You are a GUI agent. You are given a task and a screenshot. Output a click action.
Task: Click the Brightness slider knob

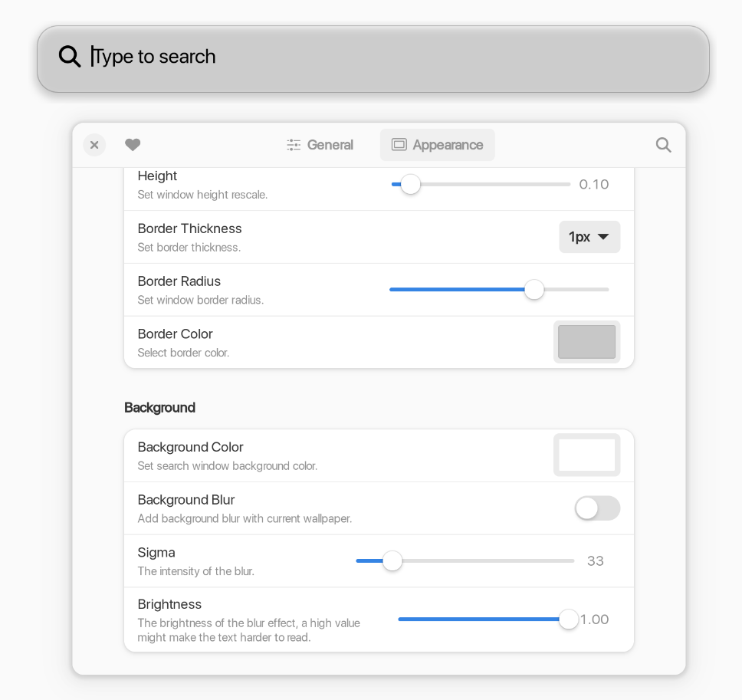(568, 619)
